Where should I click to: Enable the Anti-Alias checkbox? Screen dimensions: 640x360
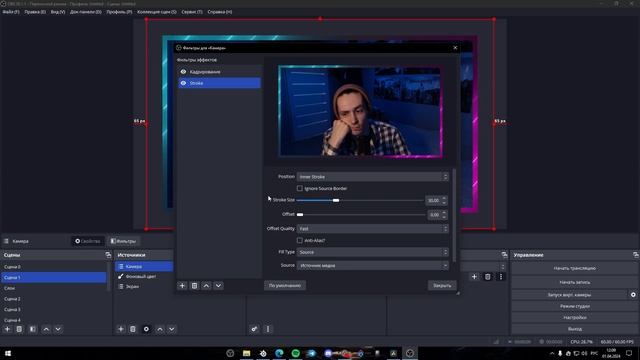click(x=300, y=240)
